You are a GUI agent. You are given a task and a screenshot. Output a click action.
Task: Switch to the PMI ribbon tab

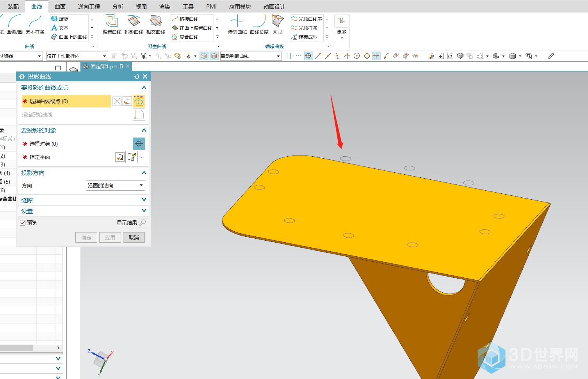(x=211, y=7)
